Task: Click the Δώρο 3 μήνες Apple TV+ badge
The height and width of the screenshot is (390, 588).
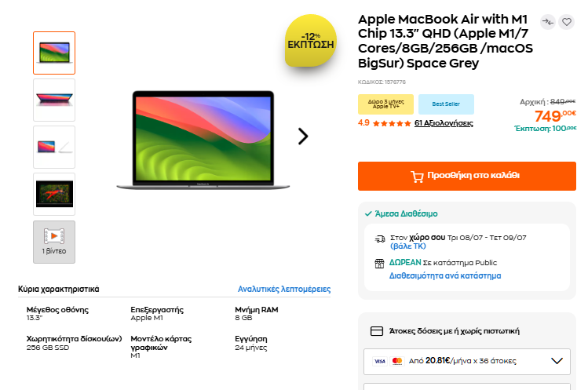Action: tap(386, 104)
